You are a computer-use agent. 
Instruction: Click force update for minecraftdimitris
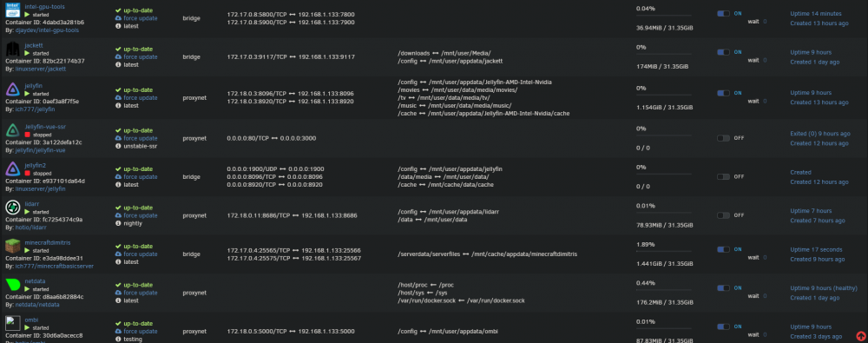point(140,254)
